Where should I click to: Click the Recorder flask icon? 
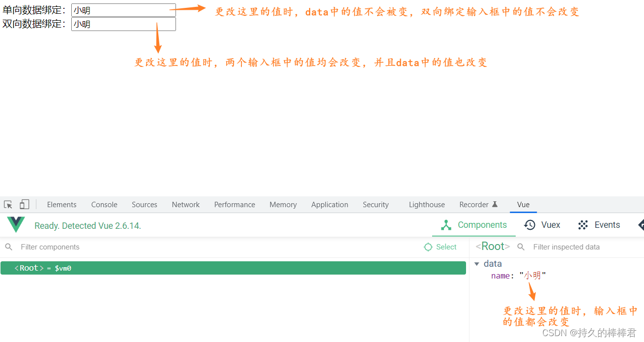pyautogui.click(x=495, y=204)
